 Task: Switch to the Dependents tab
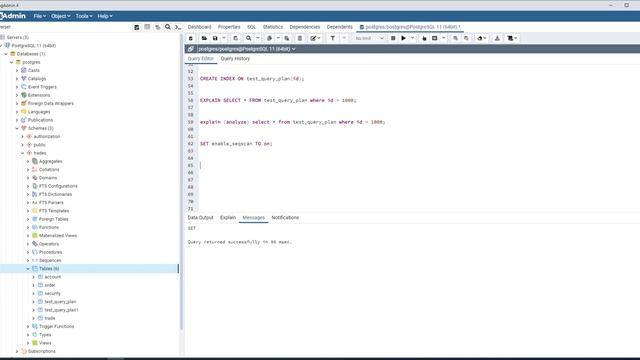pos(340,27)
